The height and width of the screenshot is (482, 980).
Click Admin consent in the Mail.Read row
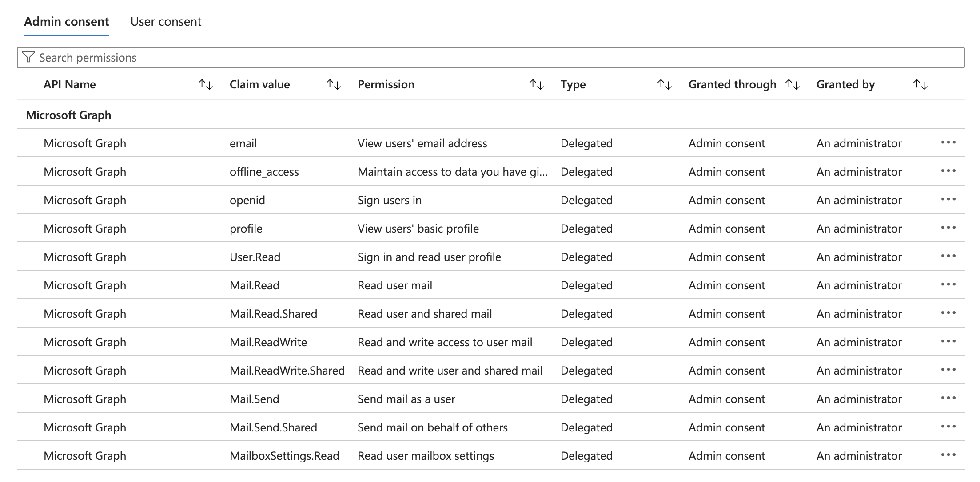pos(727,285)
